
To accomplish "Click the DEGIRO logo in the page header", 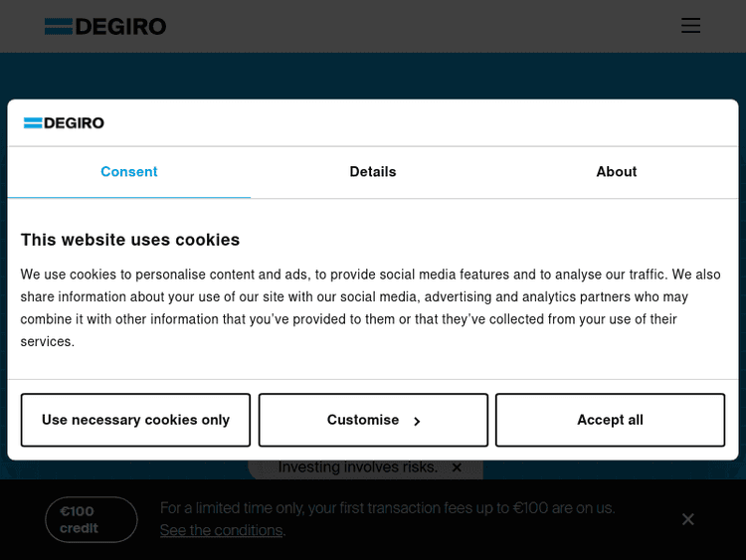I will 105,26.
